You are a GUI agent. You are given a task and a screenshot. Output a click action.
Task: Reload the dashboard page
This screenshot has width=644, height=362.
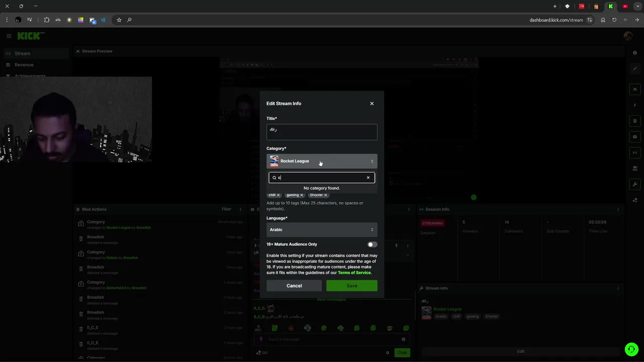point(614,20)
